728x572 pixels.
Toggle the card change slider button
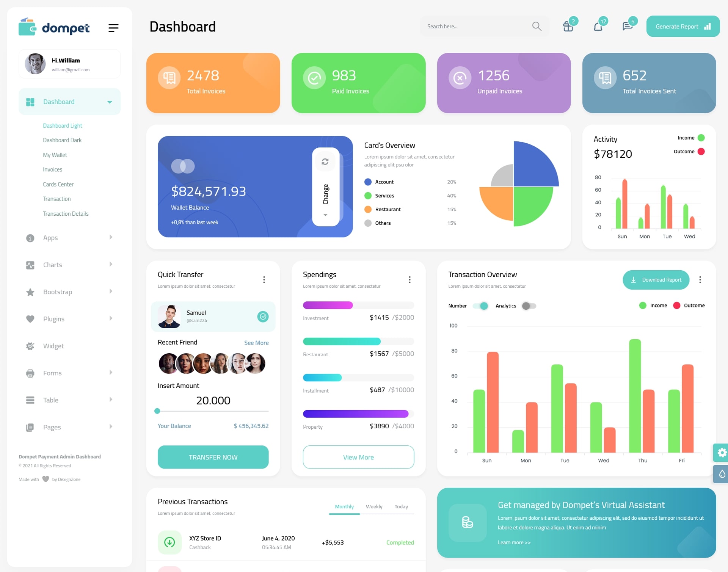[x=325, y=185]
